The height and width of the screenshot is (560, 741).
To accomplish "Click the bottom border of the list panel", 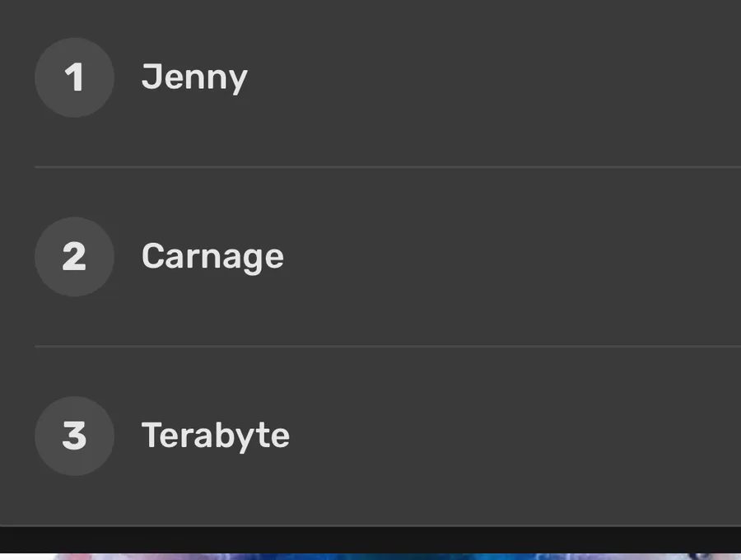I will [x=370, y=525].
